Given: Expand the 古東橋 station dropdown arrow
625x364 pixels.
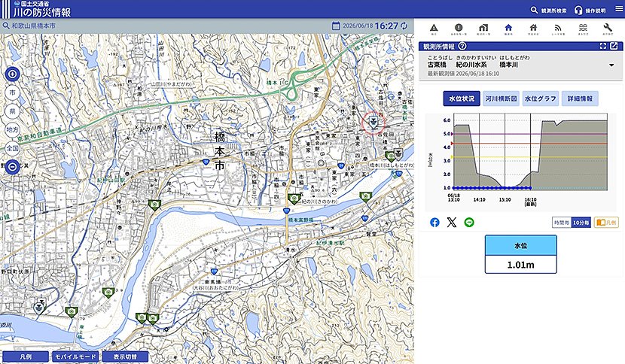Looking at the screenshot, I should [x=611, y=65].
